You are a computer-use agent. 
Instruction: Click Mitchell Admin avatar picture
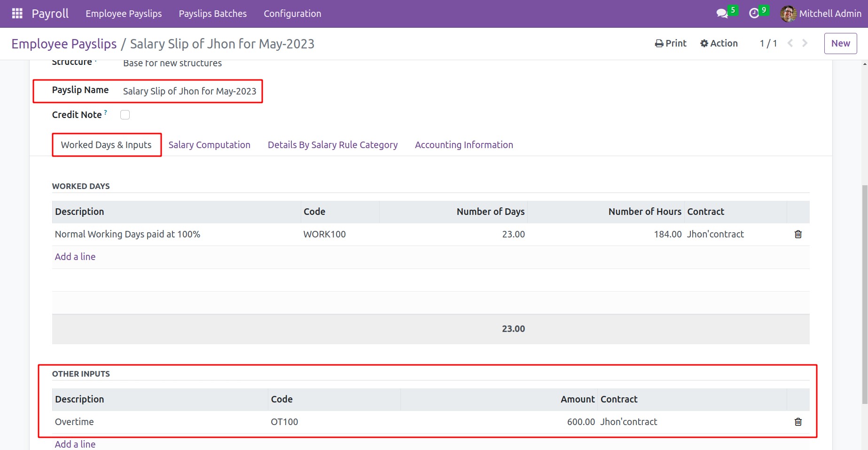point(788,14)
